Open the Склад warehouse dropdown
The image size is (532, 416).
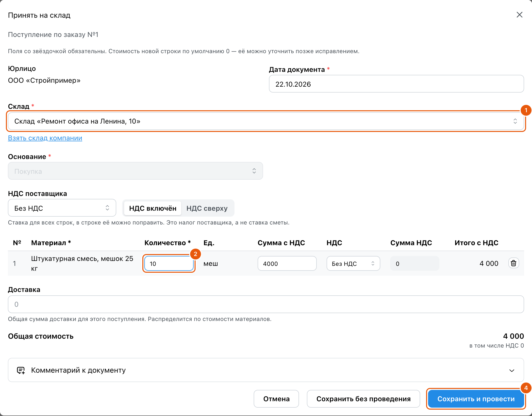click(266, 121)
